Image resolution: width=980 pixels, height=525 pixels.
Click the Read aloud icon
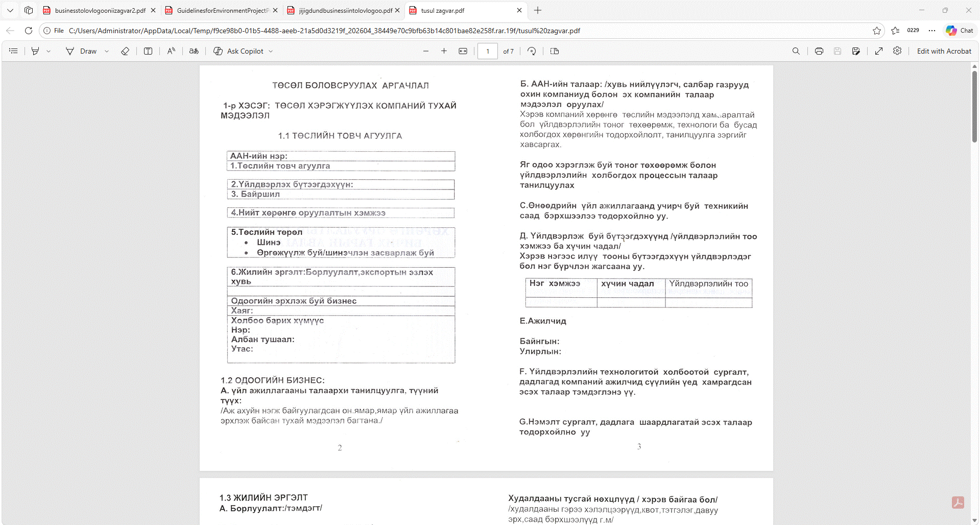pos(171,51)
